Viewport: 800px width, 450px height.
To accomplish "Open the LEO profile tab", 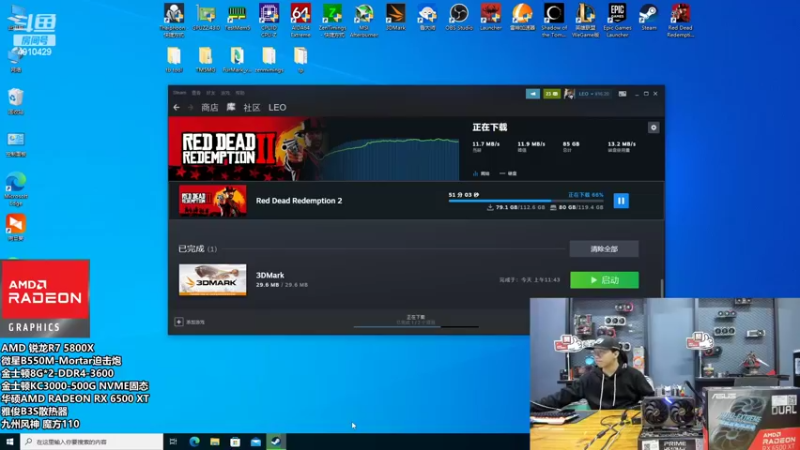I will pos(277,107).
